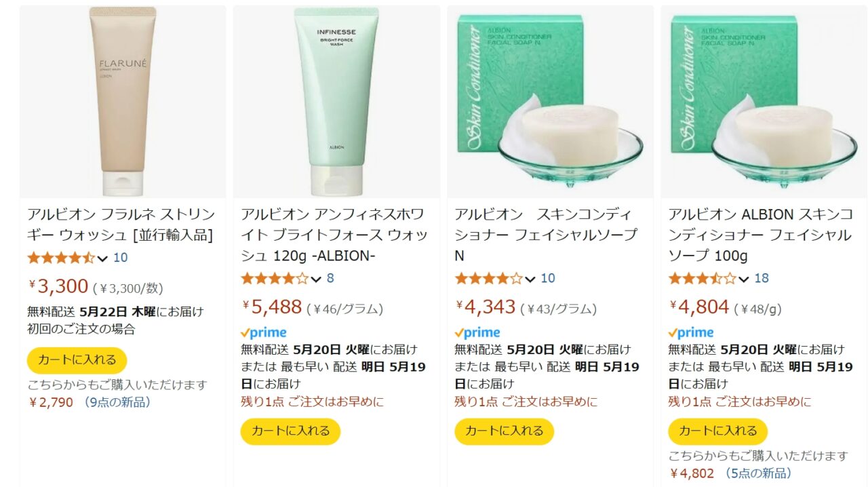Click prime badge under ¥4,804 price
Screen dimensions: 868x487
(x=691, y=333)
